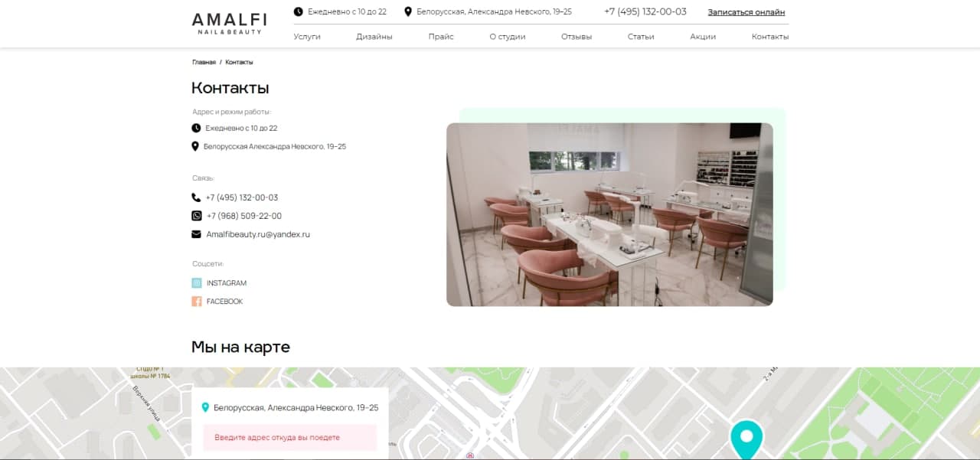Open the Статьи menu item
Screen dimensions: 980x460
tap(641, 37)
